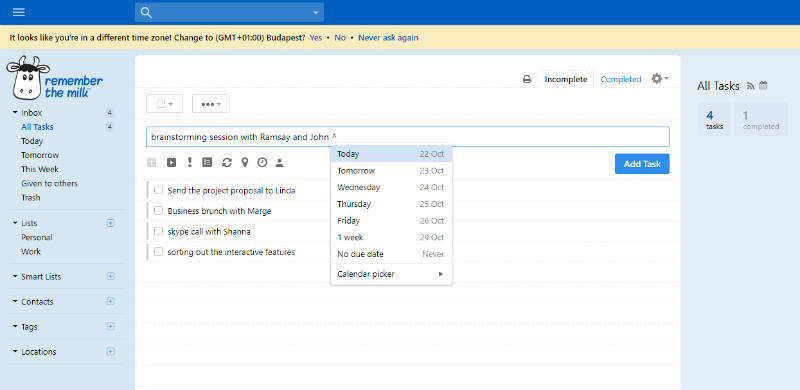
Task: Open Given to others view
Action: pos(49,183)
